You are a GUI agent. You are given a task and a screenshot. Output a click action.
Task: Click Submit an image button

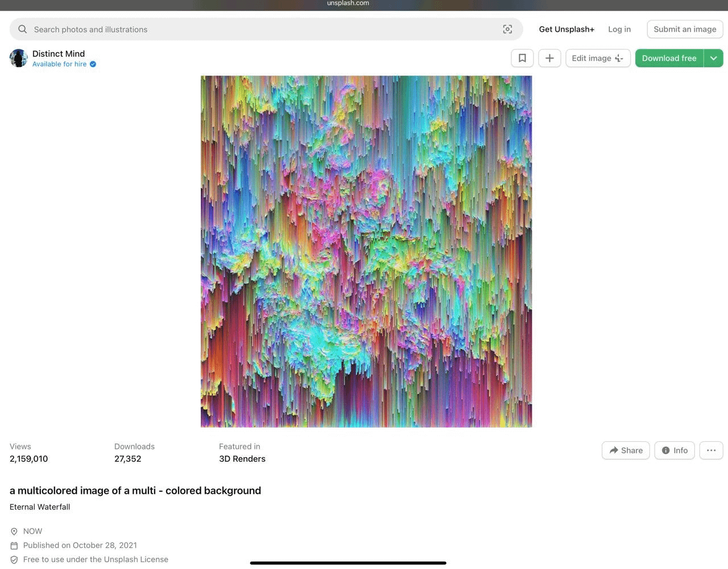pos(685,29)
